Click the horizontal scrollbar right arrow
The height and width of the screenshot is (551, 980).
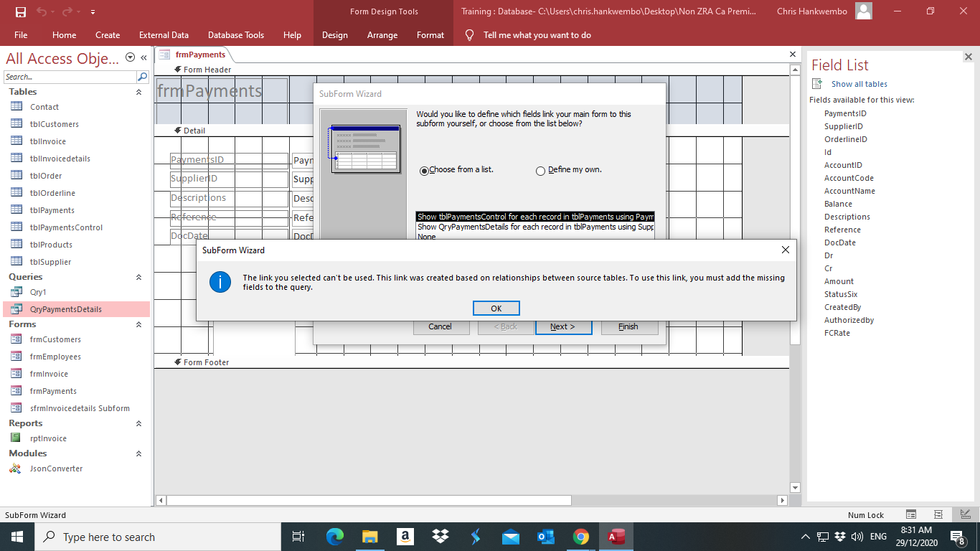click(x=782, y=500)
